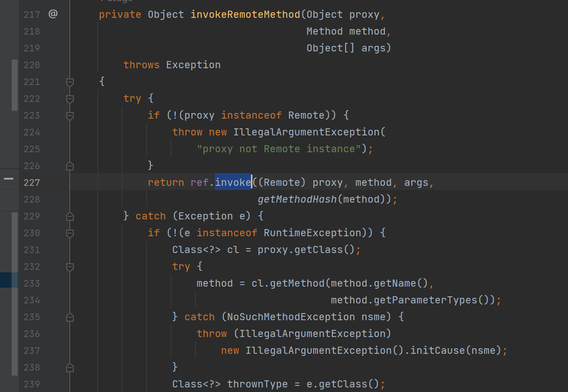Click line number 217 in gutter
Screen dimensions: 568x392
click(x=32, y=14)
